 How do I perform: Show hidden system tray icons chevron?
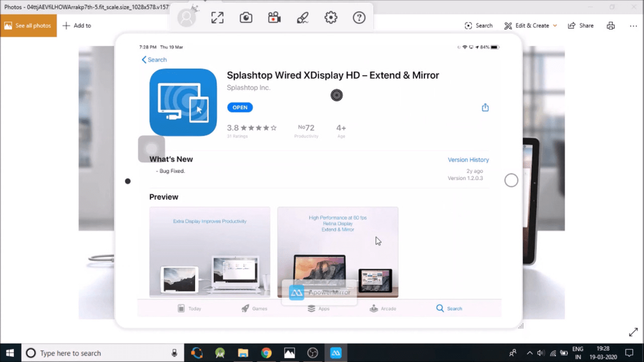(530, 353)
